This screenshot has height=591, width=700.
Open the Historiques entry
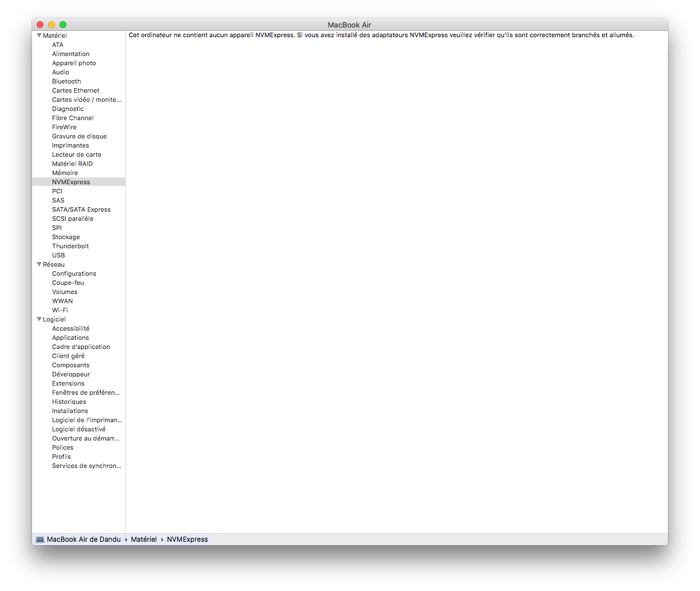69,402
